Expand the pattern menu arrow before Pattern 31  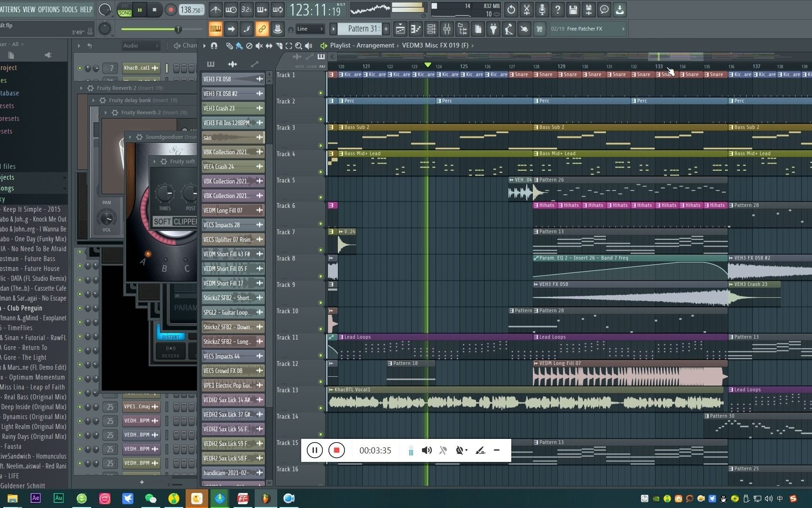(x=333, y=29)
